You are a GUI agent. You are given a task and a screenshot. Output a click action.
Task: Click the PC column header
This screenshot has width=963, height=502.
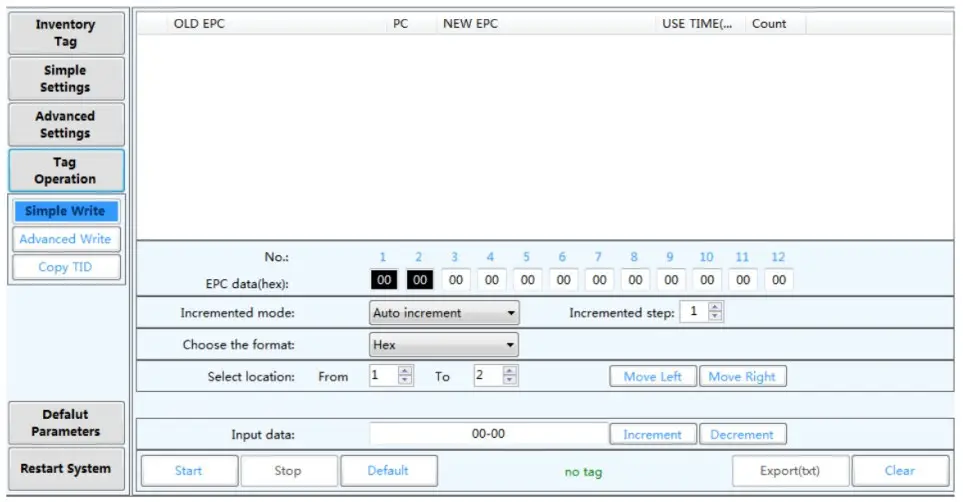click(411, 24)
